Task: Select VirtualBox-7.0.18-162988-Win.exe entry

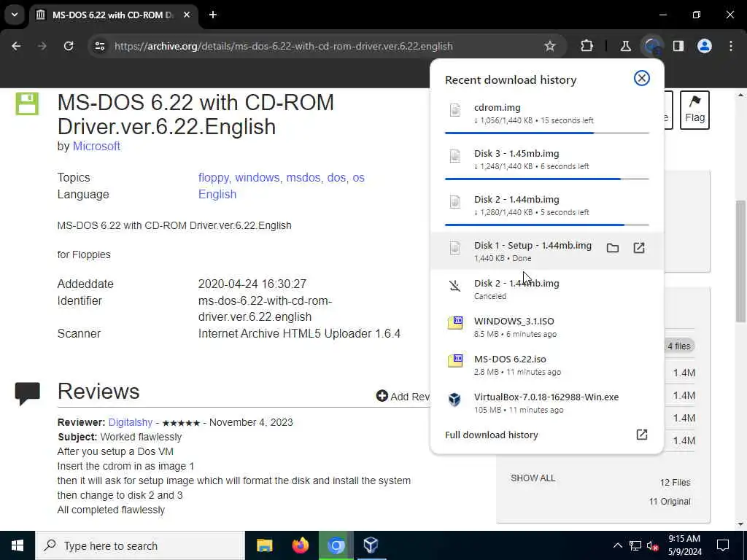Action: (x=547, y=402)
